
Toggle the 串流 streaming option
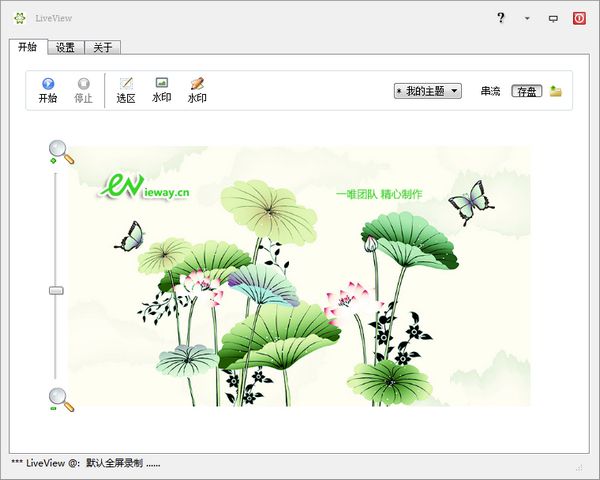click(x=490, y=91)
